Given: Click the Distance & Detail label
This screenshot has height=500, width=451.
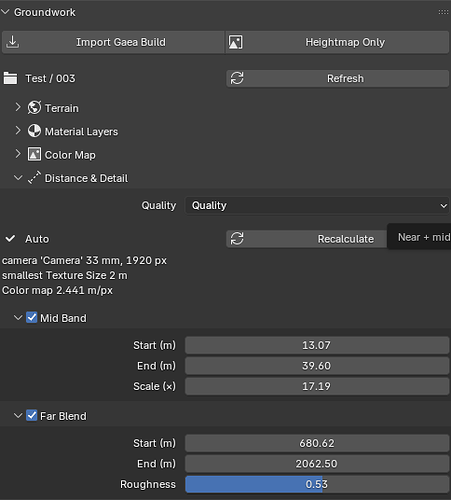Looking at the screenshot, I should 86,178.
